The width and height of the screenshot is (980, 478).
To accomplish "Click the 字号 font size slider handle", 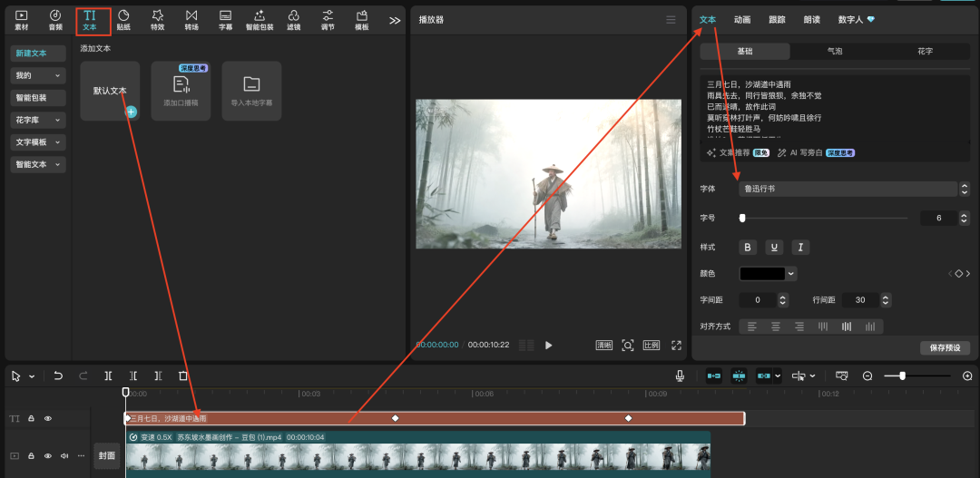I will 742,218.
